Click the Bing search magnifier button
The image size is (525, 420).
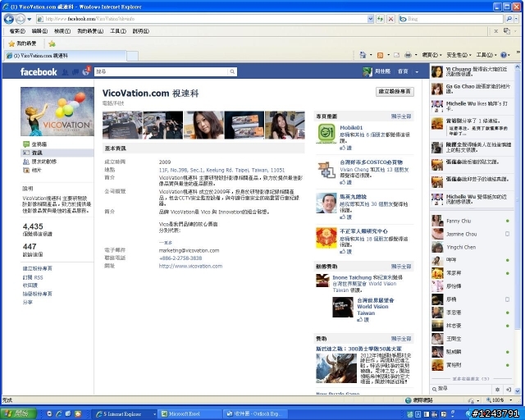click(x=509, y=19)
